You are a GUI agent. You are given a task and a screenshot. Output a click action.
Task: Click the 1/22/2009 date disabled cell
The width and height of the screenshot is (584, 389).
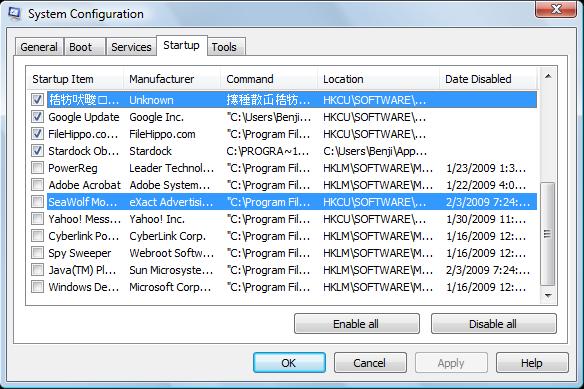tap(486, 185)
